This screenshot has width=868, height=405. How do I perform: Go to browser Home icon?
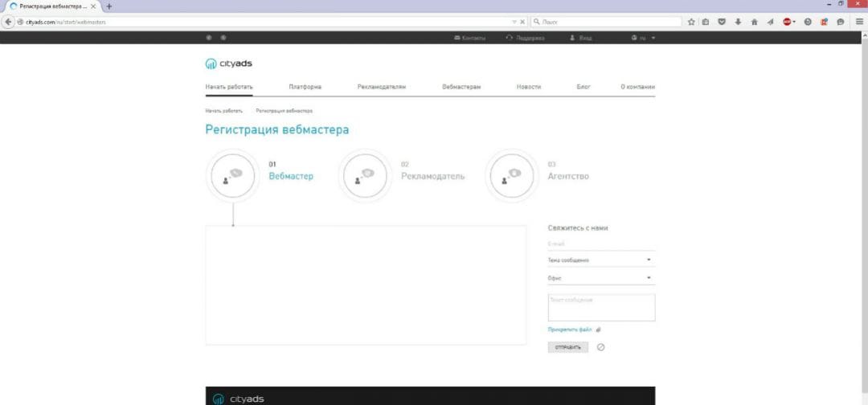tap(754, 22)
